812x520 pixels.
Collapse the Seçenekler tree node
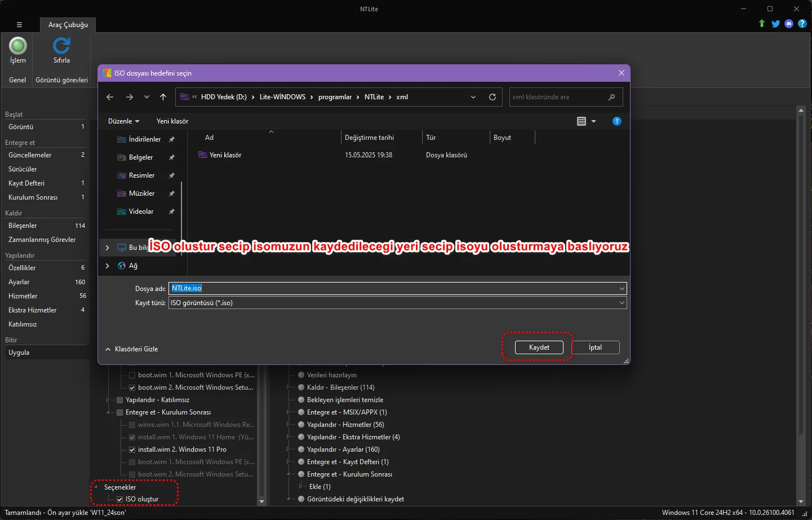pos(96,487)
